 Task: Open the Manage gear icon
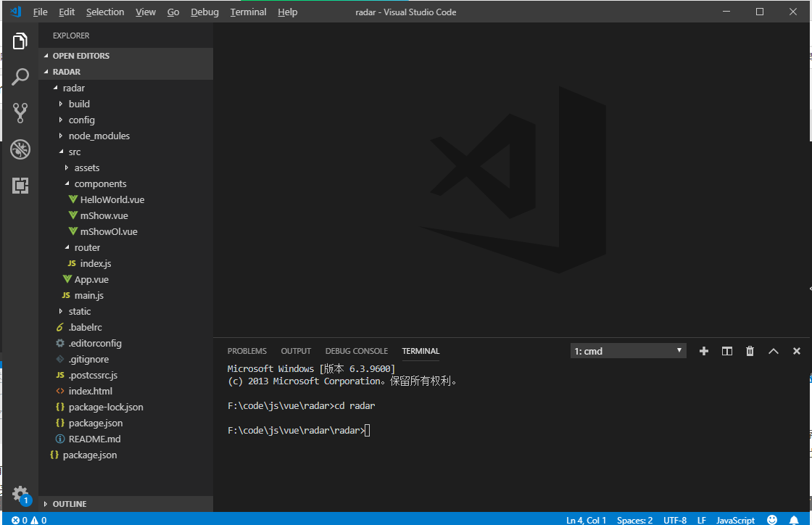click(x=20, y=493)
